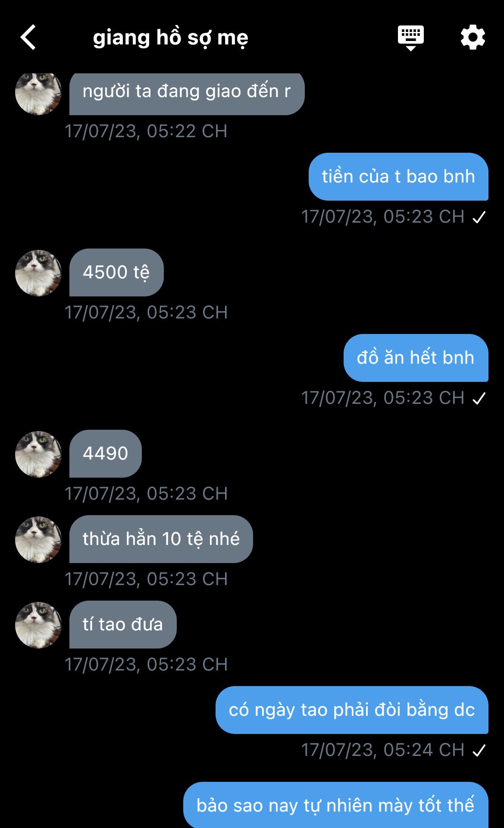Tap cat avatar beside 'thừa hẳn 10 tệ nhé'

click(38, 540)
